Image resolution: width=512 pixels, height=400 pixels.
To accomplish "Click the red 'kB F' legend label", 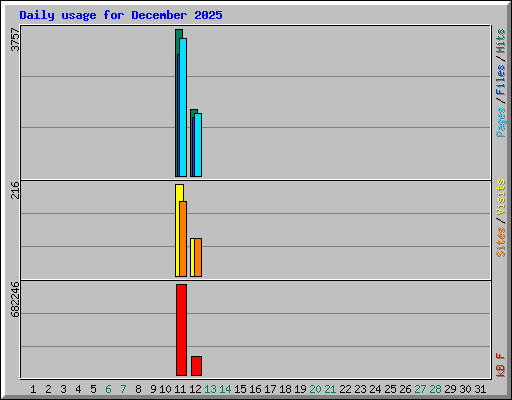I will 501,365.
